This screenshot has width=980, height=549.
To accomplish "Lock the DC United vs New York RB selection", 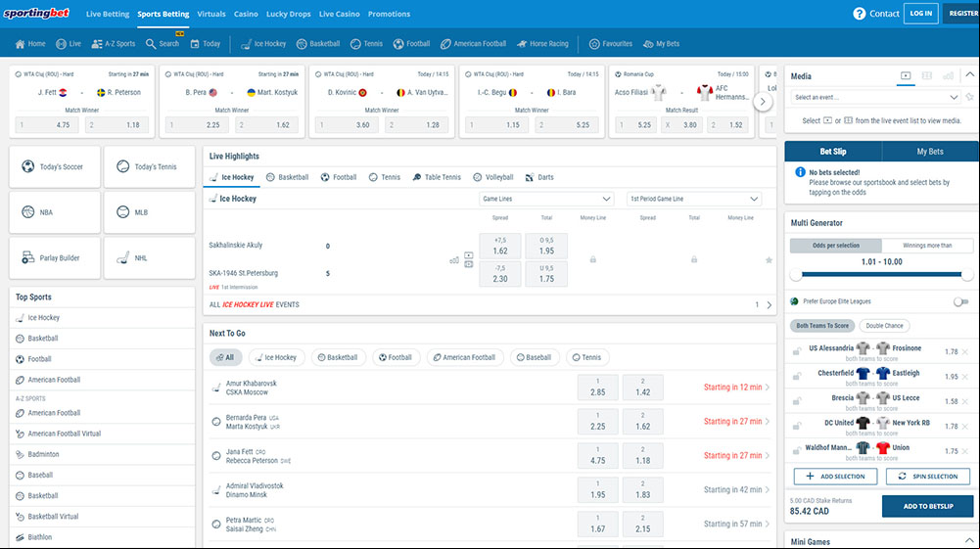I will click(x=797, y=426).
